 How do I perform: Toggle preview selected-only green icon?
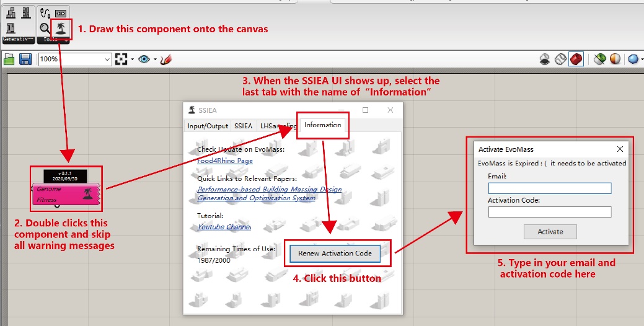(599, 59)
